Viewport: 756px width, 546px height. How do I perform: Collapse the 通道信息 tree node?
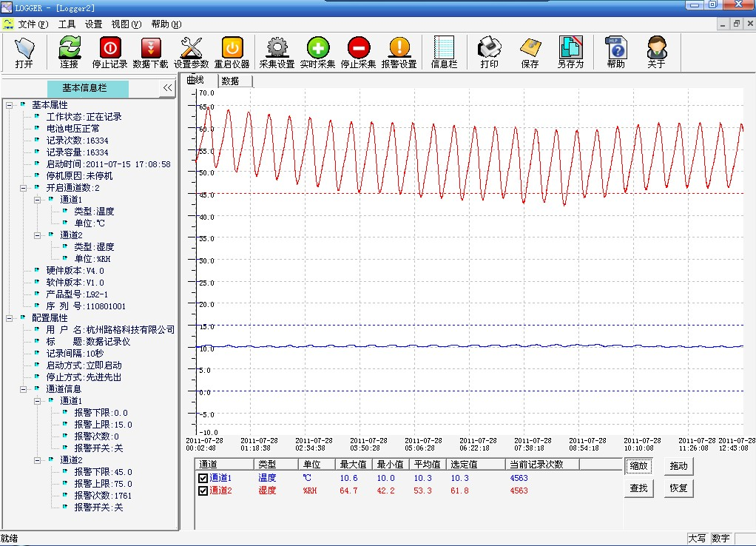[x=24, y=389]
